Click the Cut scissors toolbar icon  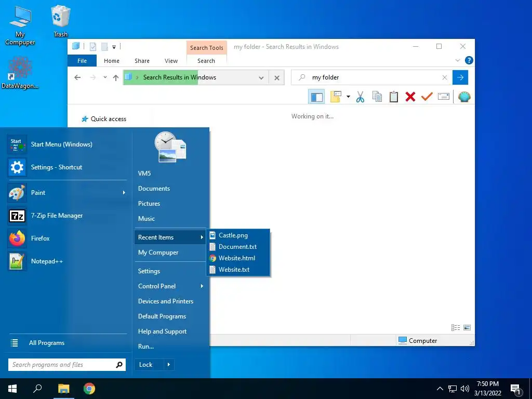coord(360,97)
